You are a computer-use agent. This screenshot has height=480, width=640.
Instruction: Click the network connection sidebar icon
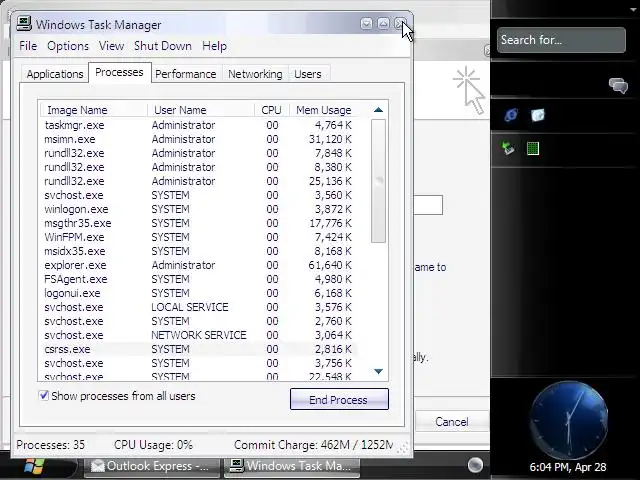coord(509,148)
